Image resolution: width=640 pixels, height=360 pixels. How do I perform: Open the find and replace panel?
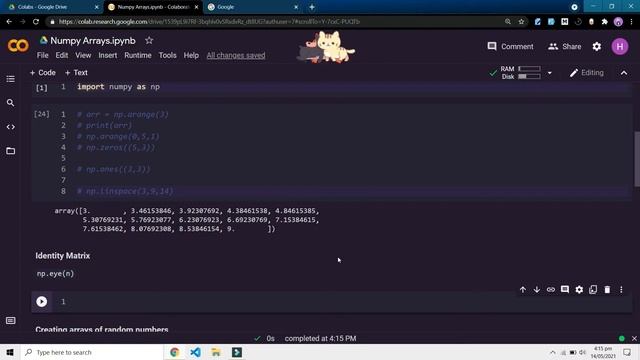[x=11, y=103]
